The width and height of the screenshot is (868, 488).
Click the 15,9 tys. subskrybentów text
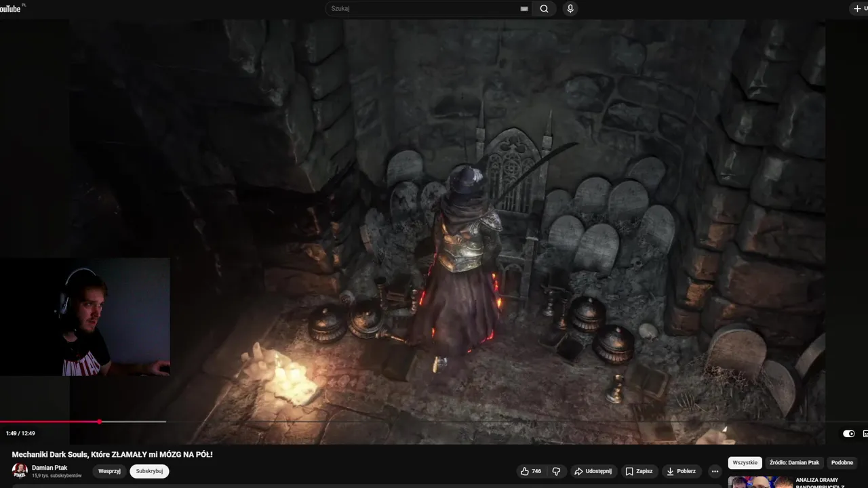point(56,476)
